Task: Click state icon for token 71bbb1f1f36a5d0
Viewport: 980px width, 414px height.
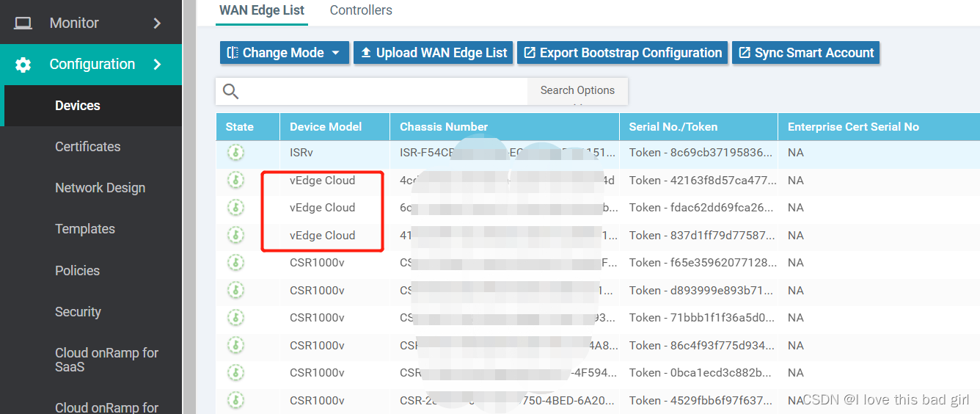Action: 235,318
